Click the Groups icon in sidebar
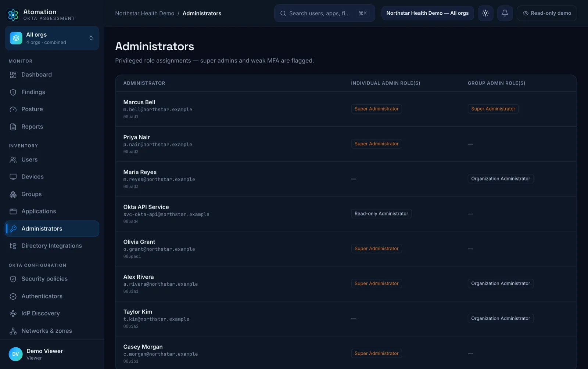Image resolution: width=588 pixels, height=369 pixels. (x=13, y=194)
